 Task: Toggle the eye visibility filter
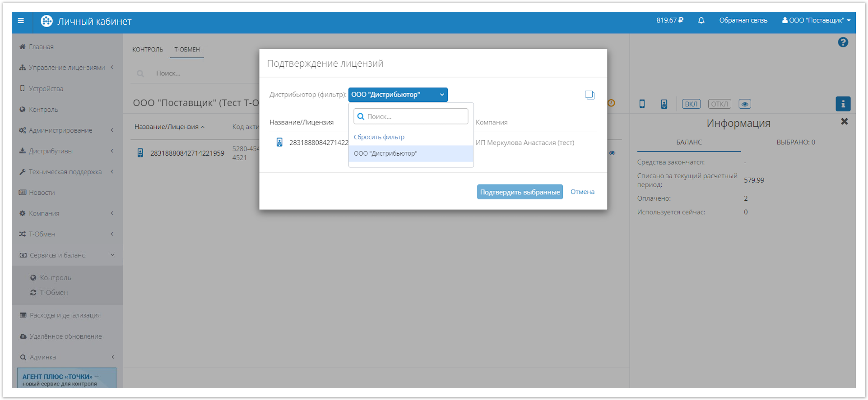(x=745, y=104)
